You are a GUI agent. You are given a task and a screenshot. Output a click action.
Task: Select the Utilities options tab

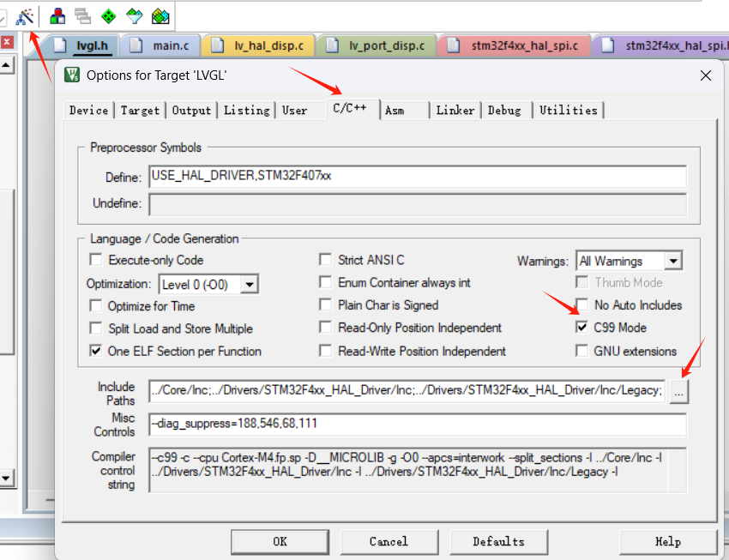[x=568, y=111]
